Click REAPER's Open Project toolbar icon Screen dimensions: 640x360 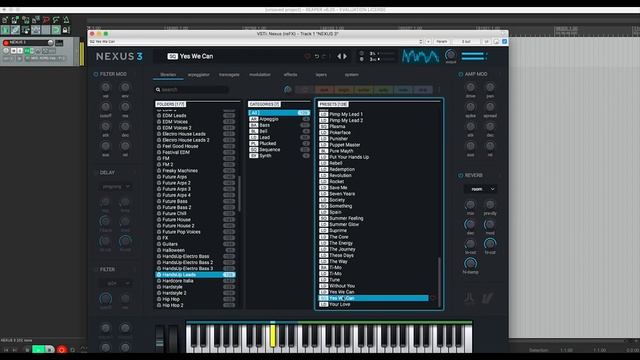15,20
